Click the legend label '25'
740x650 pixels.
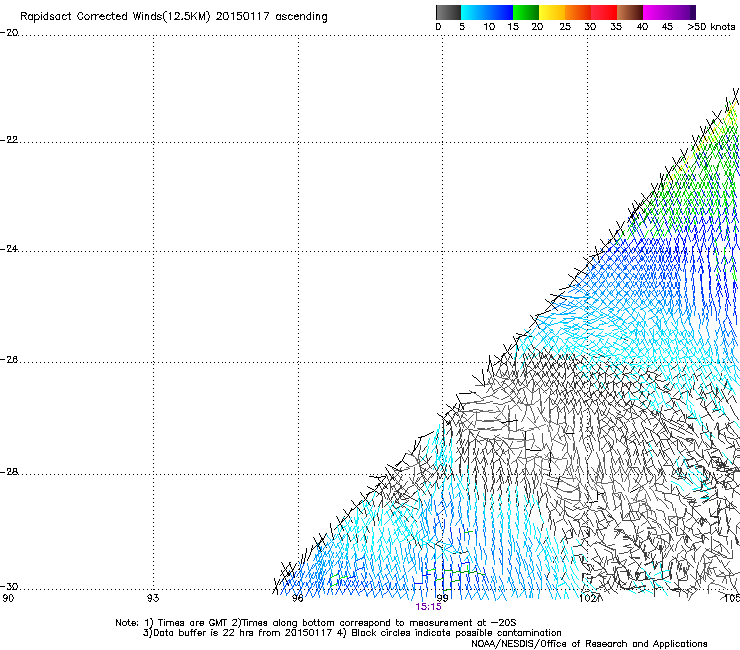[x=565, y=27]
